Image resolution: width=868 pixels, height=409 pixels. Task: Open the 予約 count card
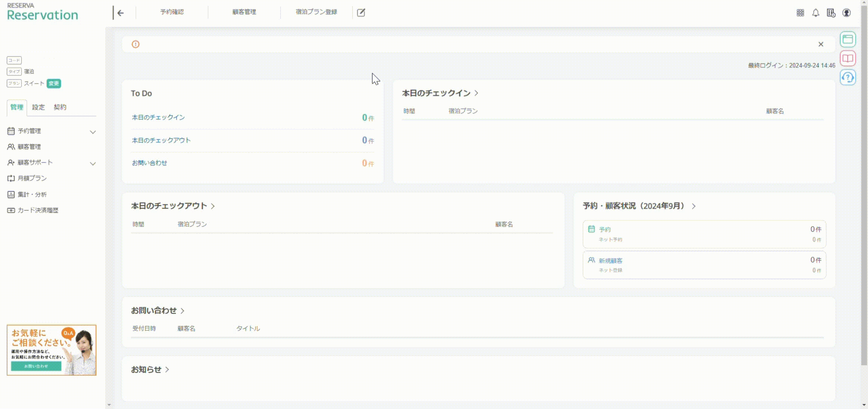pos(704,234)
